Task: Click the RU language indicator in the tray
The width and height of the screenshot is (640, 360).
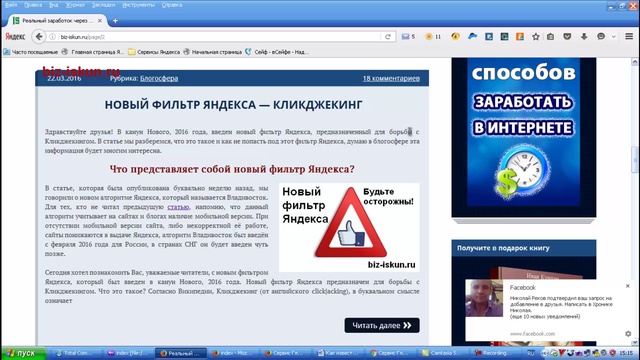Action: [x=531, y=353]
